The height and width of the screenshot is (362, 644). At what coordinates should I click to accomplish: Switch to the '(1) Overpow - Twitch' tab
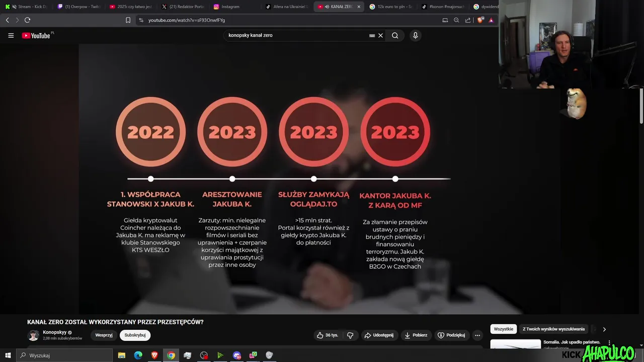[78, 7]
